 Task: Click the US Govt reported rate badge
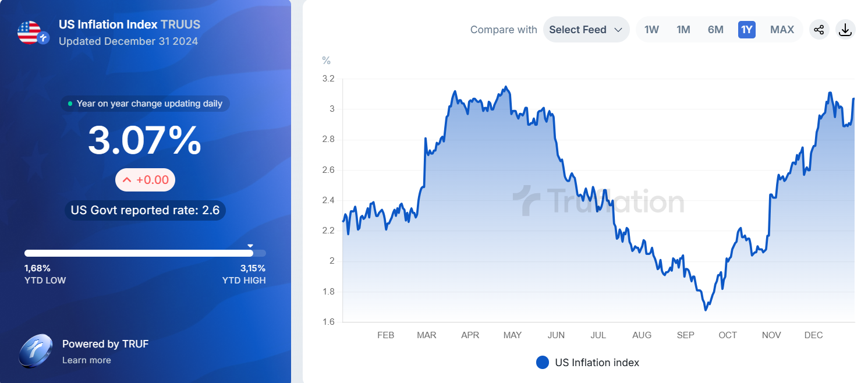point(145,210)
